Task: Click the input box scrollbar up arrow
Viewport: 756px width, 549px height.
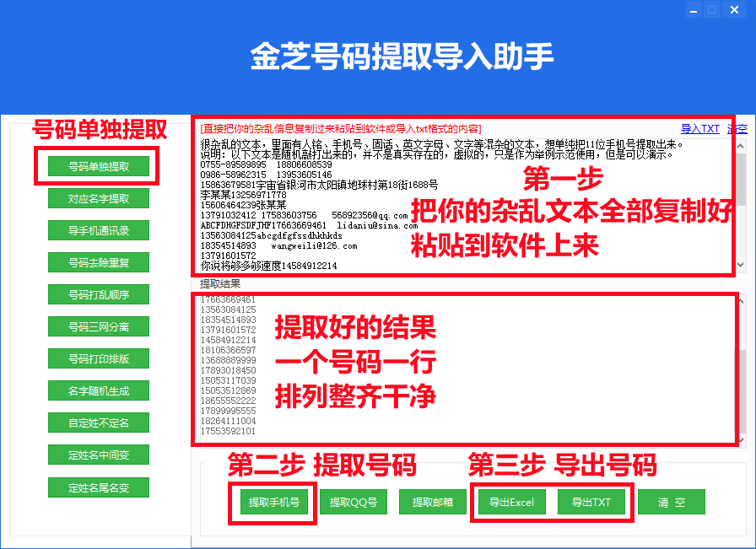Action: [x=741, y=146]
